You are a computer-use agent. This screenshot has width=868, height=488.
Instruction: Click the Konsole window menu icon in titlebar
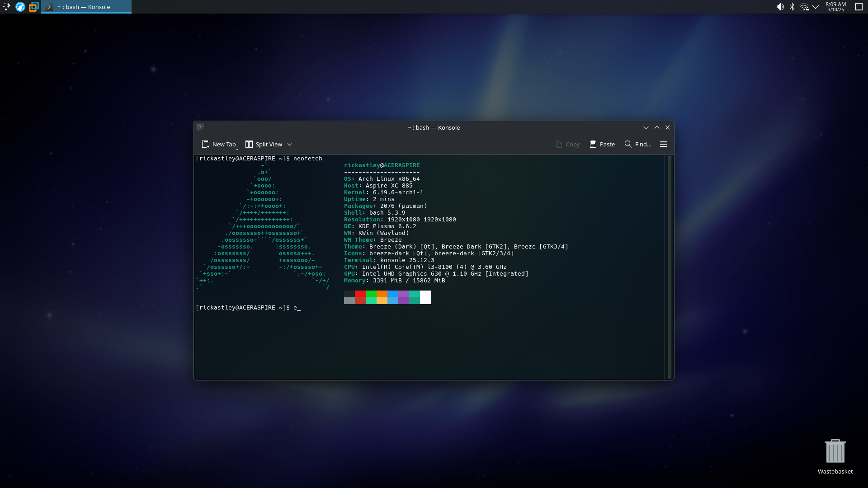coord(200,127)
